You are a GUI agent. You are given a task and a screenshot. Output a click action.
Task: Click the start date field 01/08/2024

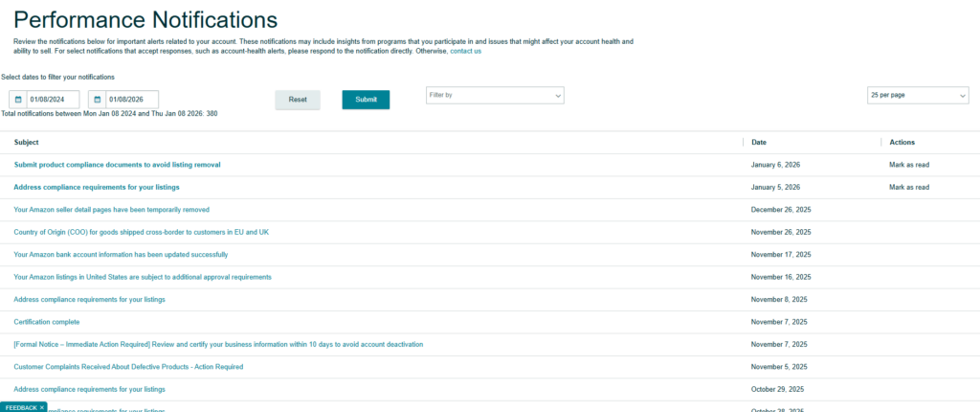pyautogui.click(x=53, y=100)
